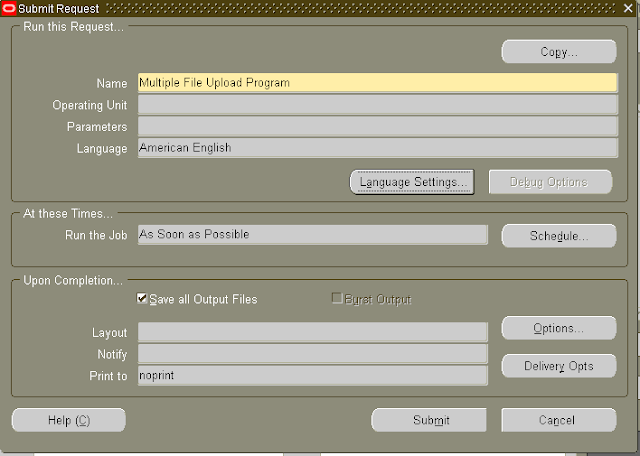Cancel the request submission

[x=559, y=420]
